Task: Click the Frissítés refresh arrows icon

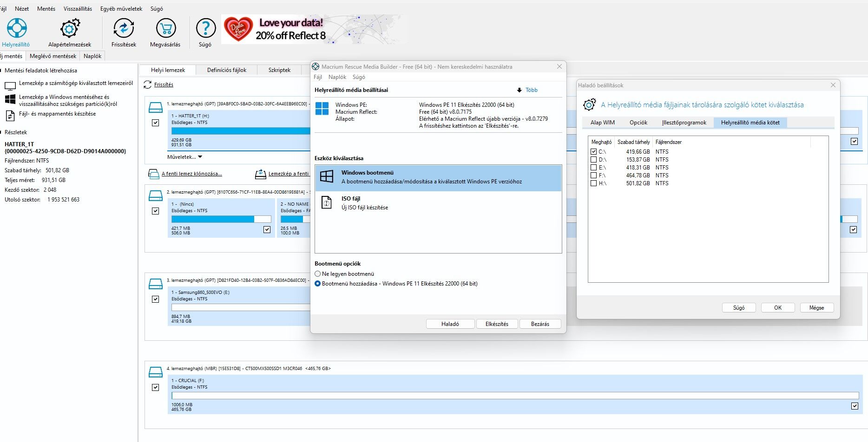Action: 147,84
